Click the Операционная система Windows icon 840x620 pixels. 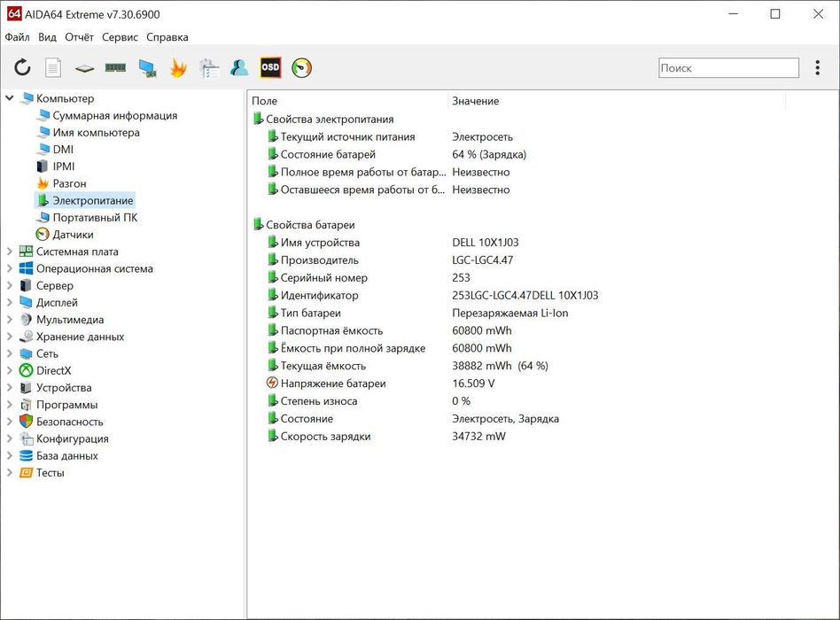(x=26, y=268)
